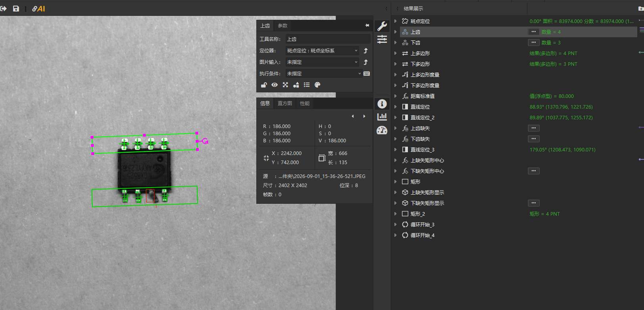The height and width of the screenshot is (310, 644).
Task: Click the exit arrow icon in top toolbar
Action: pyautogui.click(x=4, y=9)
